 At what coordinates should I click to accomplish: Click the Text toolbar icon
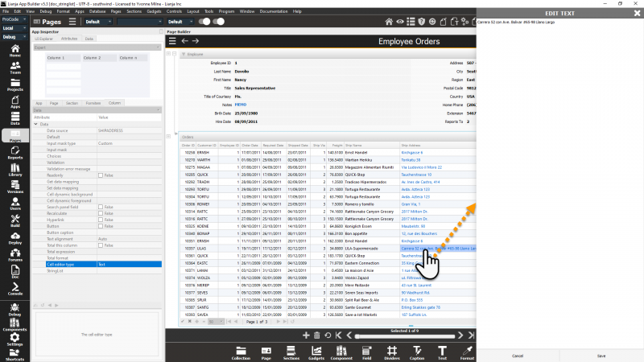click(442, 353)
